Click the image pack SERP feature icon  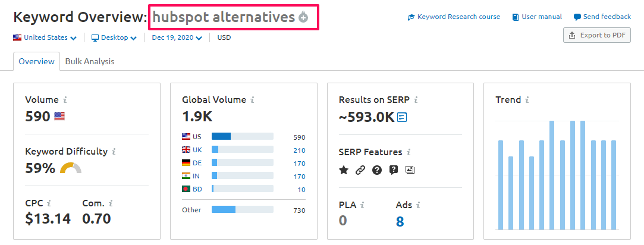[410, 170]
